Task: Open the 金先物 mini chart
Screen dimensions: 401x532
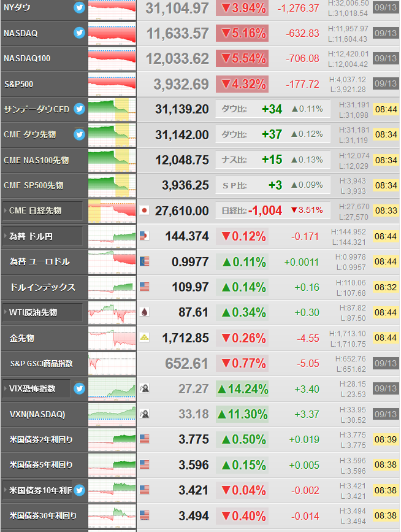Action: (x=112, y=338)
